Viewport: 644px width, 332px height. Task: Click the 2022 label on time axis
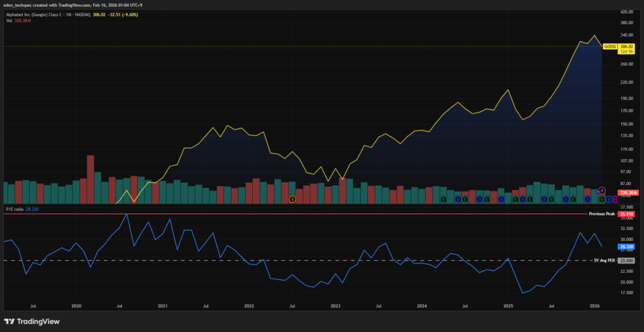click(249, 306)
